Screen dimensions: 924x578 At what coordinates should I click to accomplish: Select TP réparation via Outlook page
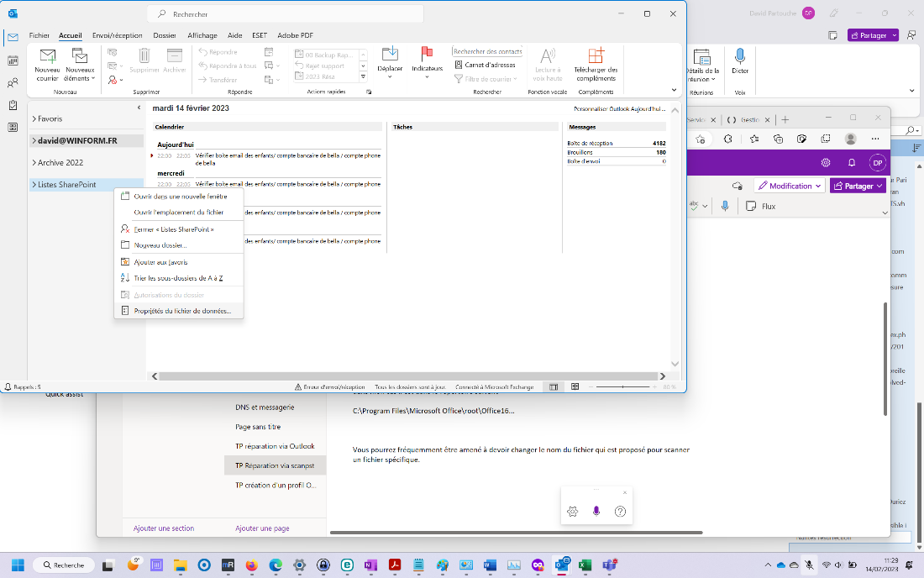click(x=275, y=446)
